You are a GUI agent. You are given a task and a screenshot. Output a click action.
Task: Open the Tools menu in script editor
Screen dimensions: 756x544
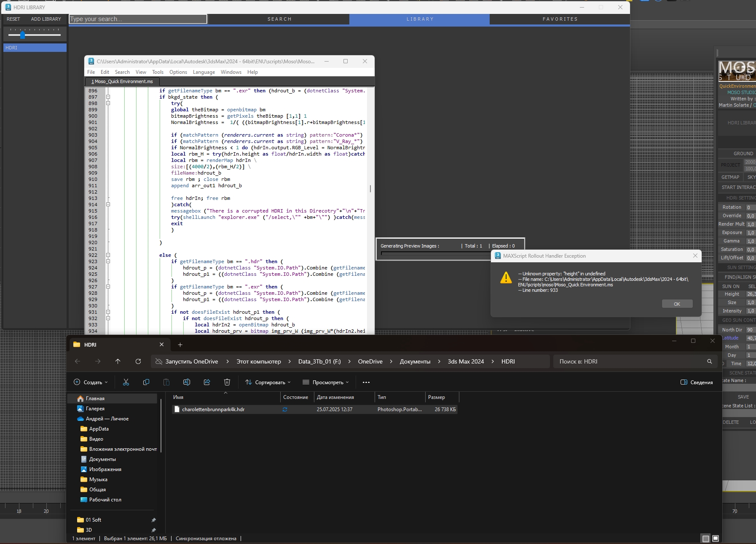pyautogui.click(x=158, y=72)
